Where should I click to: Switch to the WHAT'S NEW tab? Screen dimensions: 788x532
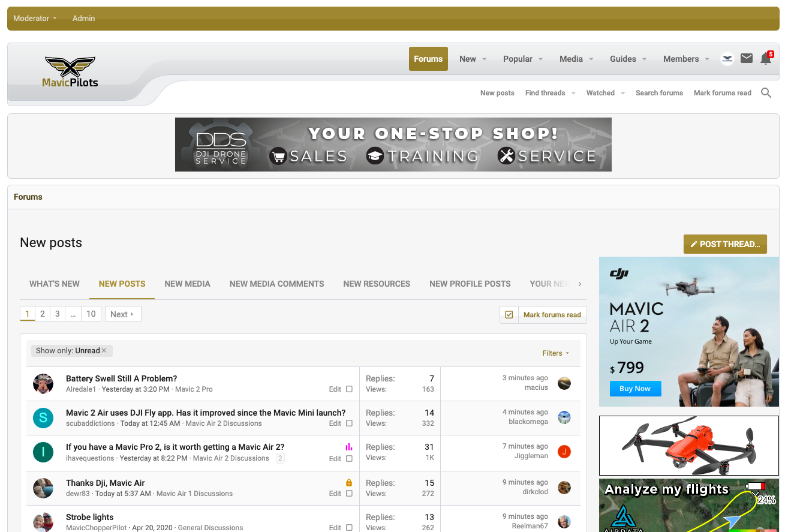(55, 284)
